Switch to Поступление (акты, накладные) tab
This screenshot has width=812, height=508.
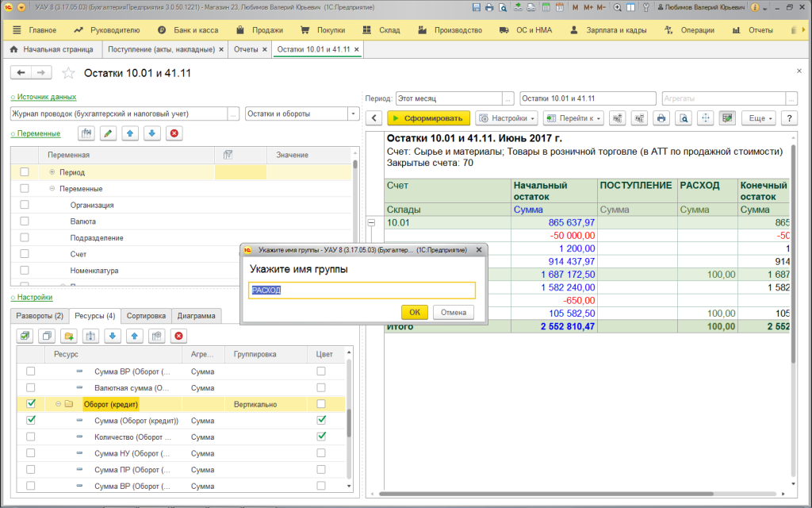pyautogui.click(x=161, y=49)
